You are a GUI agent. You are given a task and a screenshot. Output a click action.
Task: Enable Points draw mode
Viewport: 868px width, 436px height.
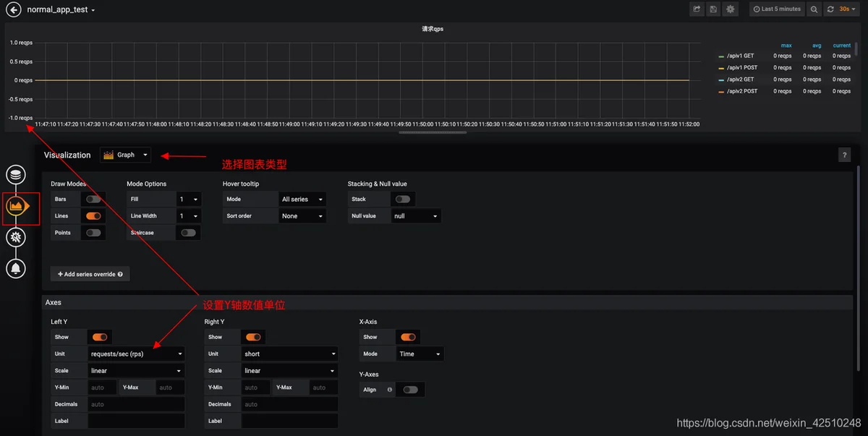tap(93, 233)
